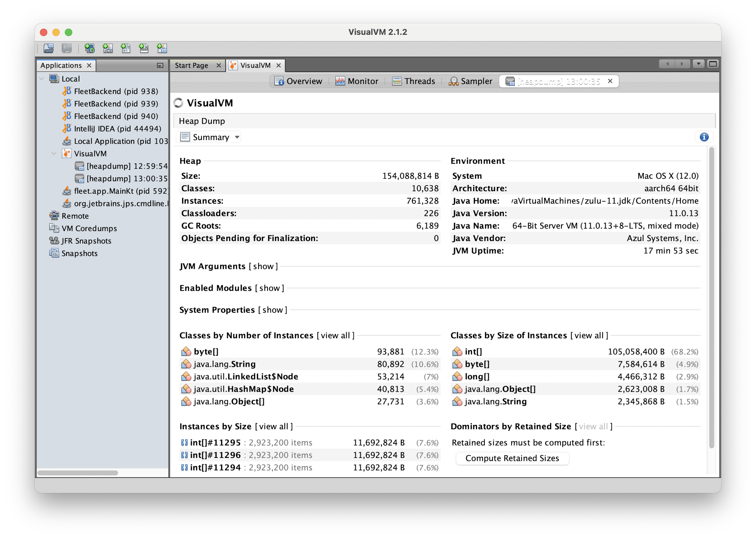
Task: View all Classes by Number of Instances
Action: (335, 336)
